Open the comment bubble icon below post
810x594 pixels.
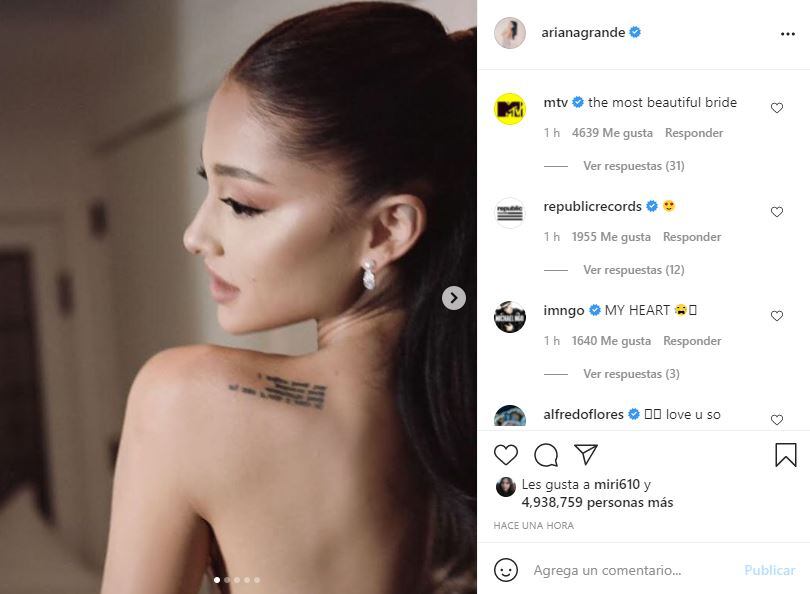point(546,455)
